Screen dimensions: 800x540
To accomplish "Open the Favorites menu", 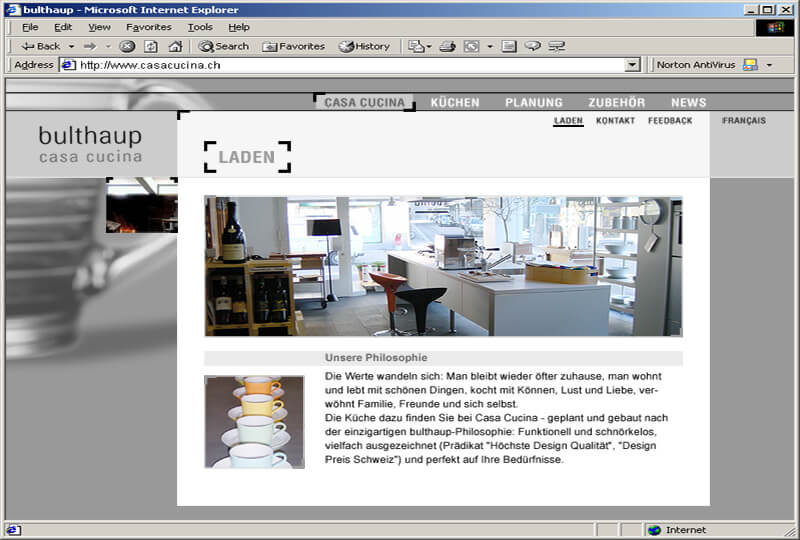I will tap(148, 27).
